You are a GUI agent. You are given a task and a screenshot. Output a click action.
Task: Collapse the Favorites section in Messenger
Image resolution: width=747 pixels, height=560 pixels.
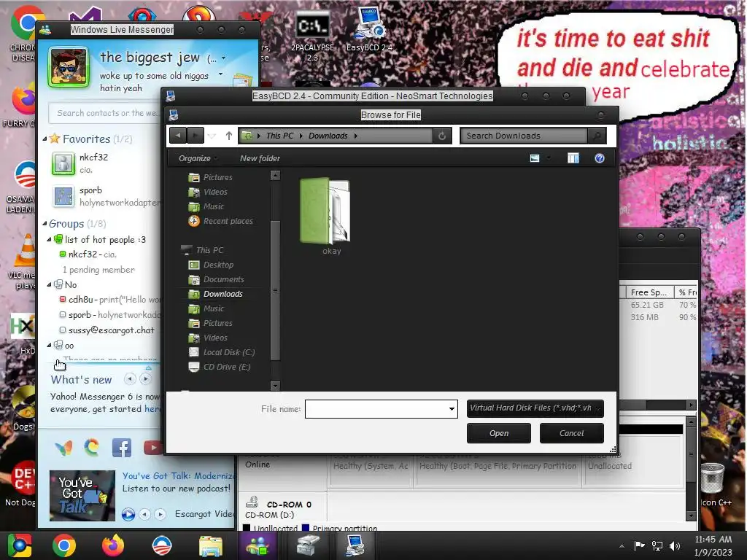[x=44, y=139]
